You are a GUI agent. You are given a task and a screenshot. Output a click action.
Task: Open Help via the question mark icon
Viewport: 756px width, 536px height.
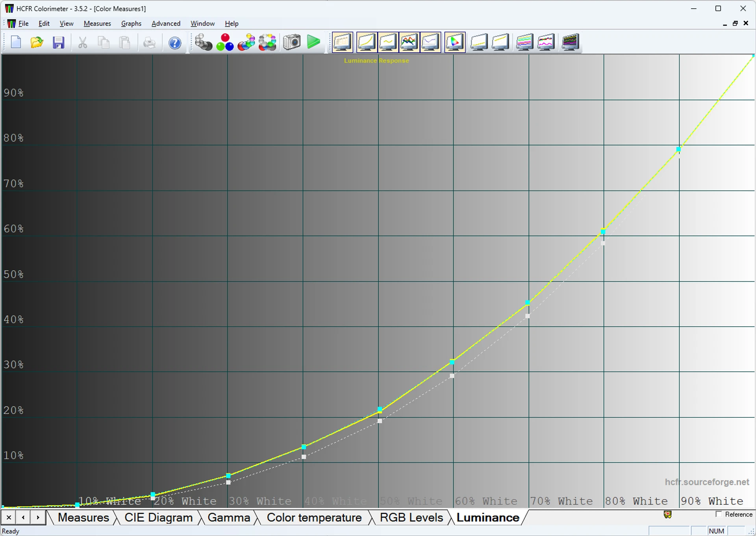tap(175, 42)
